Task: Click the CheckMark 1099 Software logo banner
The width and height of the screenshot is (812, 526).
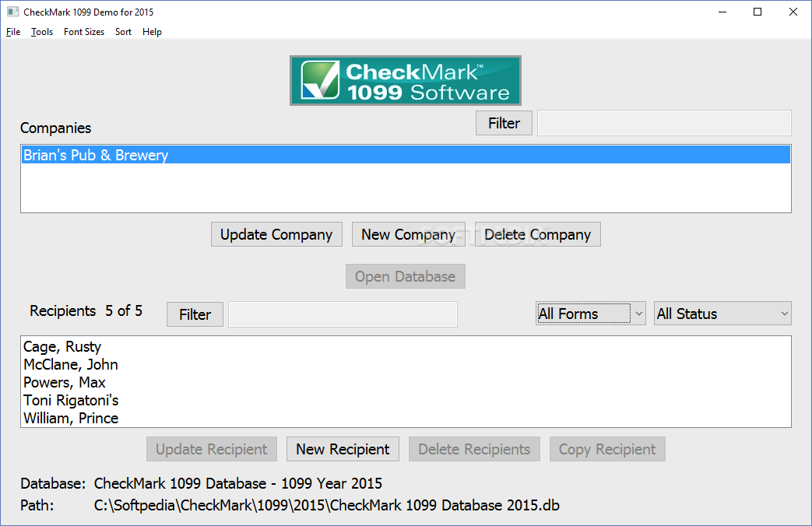Action: point(406,81)
